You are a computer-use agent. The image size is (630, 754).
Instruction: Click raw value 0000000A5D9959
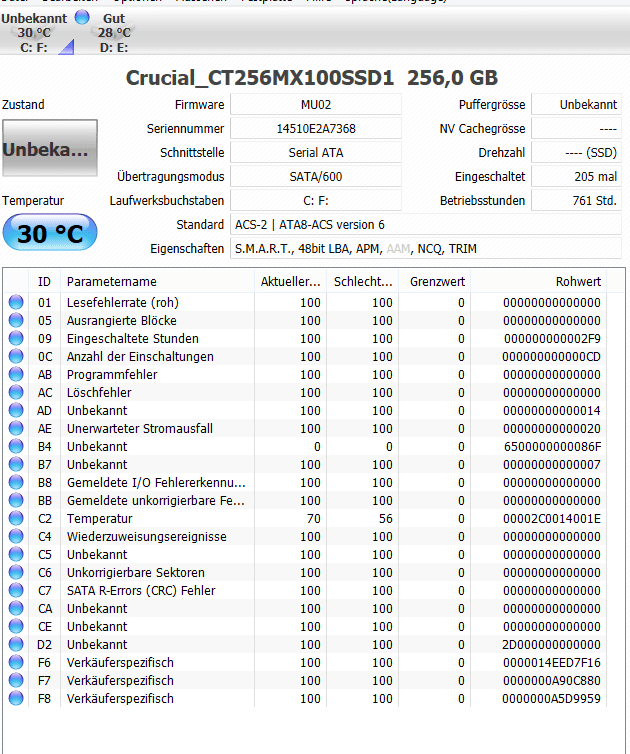pos(552,698)
